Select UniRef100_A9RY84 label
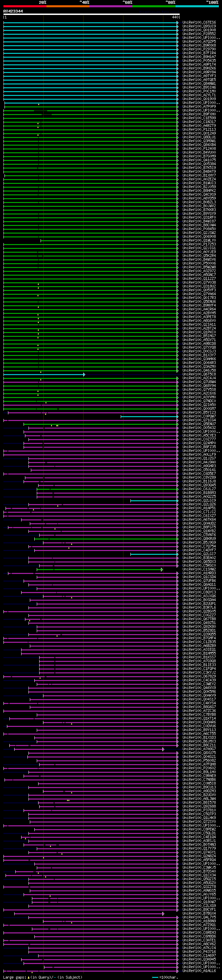The image size is (222, 980). (x=199, y=72)
